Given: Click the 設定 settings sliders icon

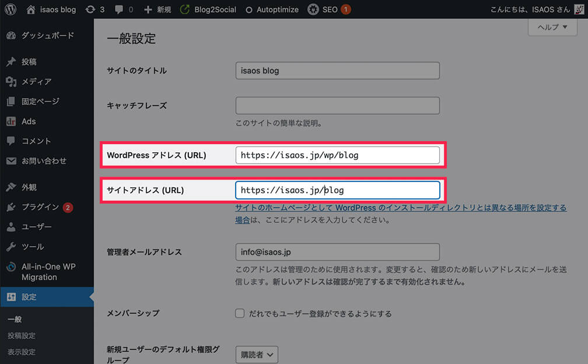Looking at the screenshot, I should coord(11,297).
